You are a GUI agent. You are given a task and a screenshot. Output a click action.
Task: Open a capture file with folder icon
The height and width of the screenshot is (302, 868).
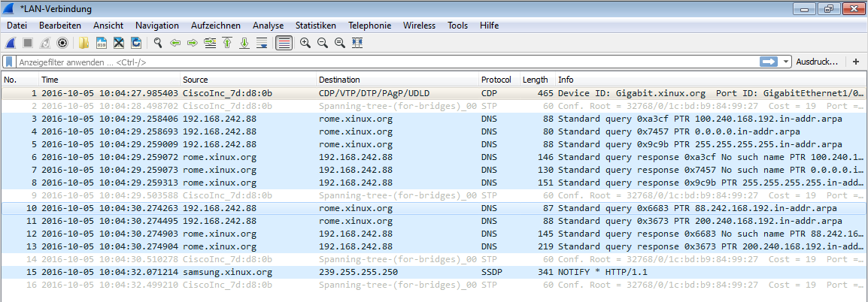coord(84,43)
